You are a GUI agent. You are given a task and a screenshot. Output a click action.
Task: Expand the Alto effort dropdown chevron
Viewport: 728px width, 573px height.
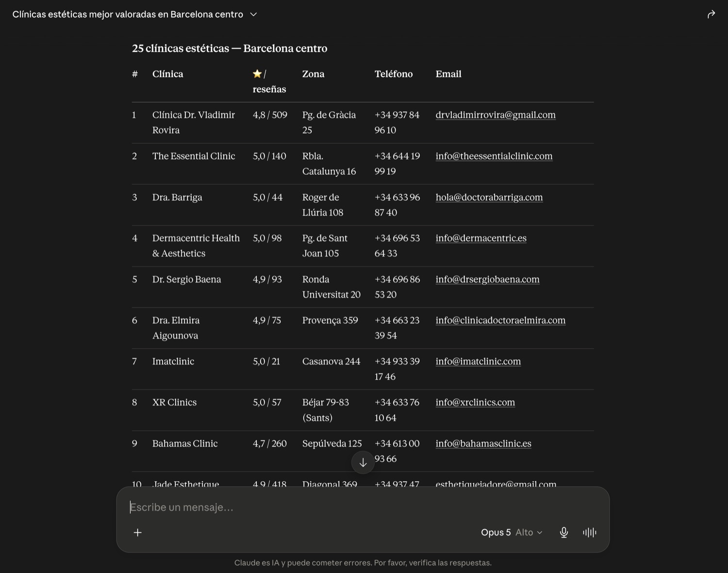tap(539, 533)
